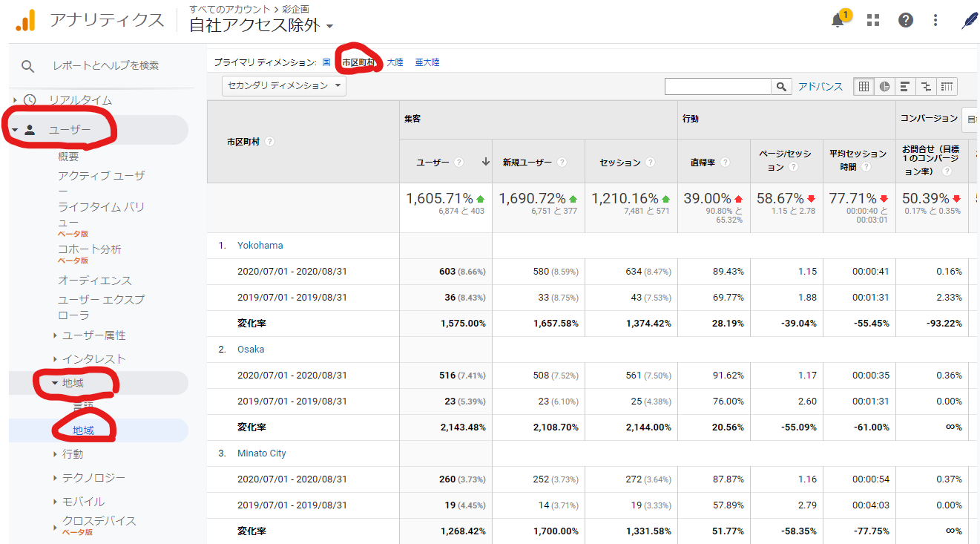The width and height of the screenshot is (980, 544).
Task: Expand the テクノロジー submenu
Action: [x=56, y=478]
